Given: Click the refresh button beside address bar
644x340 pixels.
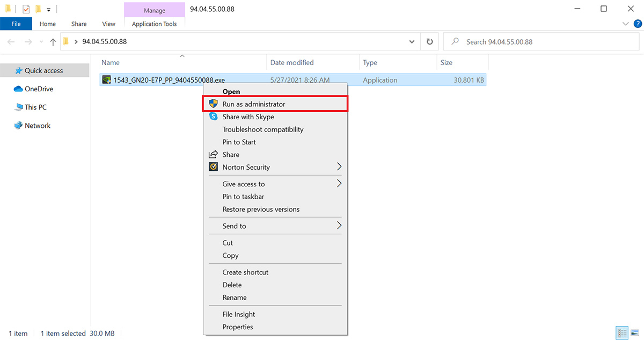Looking at the screenshot, I should (429, 42).
